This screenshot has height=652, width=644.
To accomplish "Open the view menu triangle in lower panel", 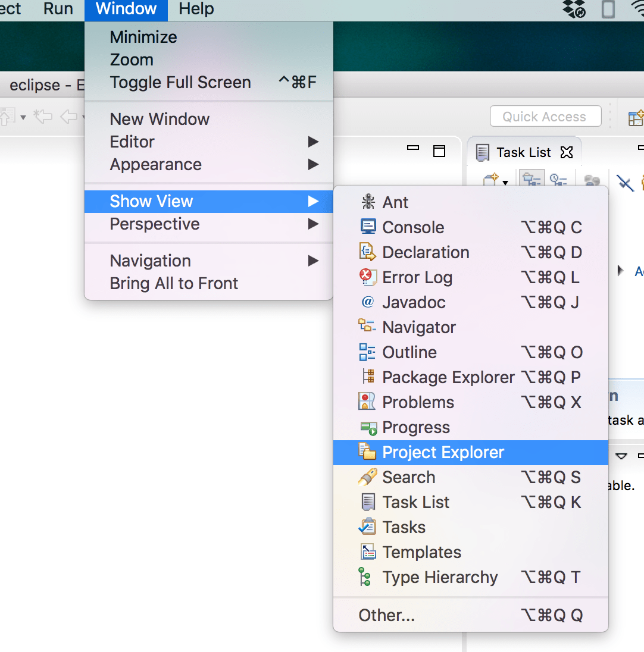I will [x=621, y=456].
